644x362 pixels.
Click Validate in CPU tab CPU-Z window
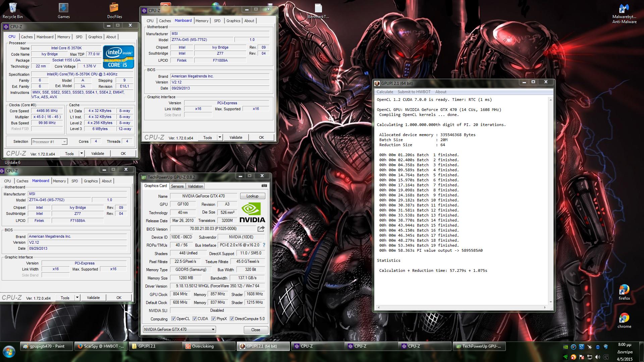pyautogui.click(x=98, y=154)
